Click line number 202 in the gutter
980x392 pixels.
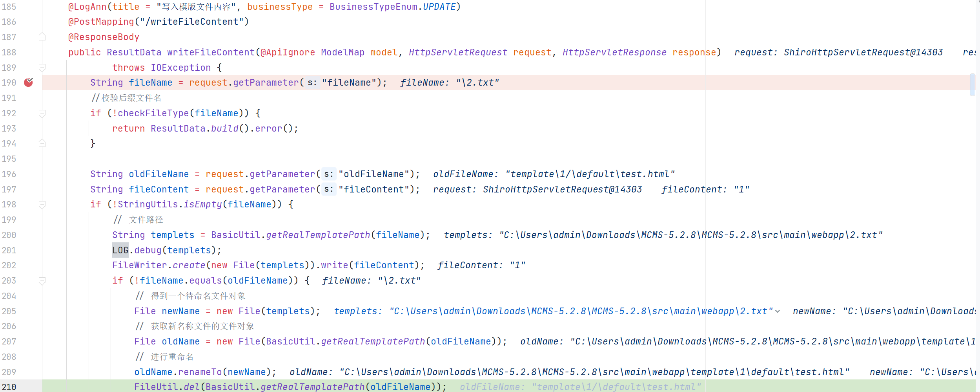tap(9, 266)
